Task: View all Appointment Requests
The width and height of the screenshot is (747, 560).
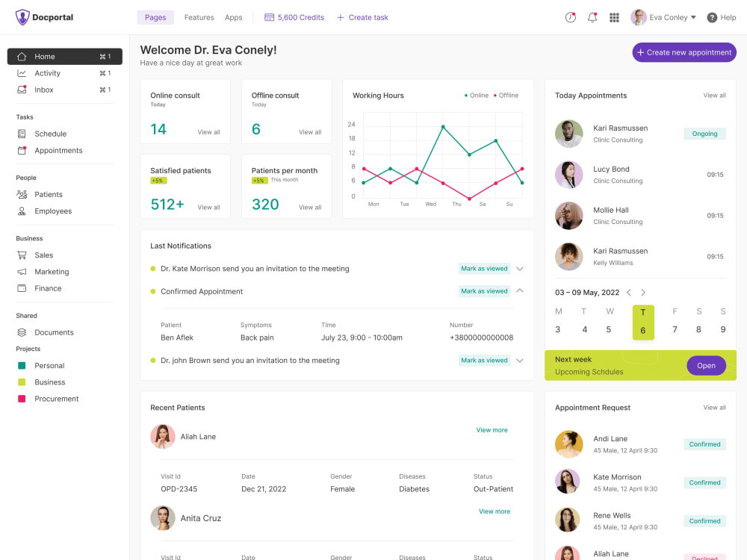Action: point(715,408)
